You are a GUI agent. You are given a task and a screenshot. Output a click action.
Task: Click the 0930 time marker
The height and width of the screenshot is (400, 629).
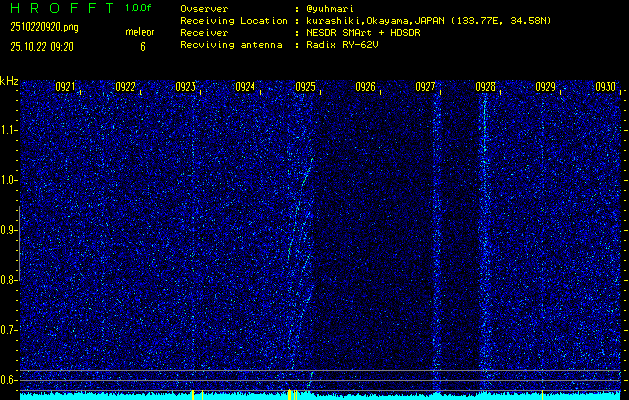coord(605,87)
